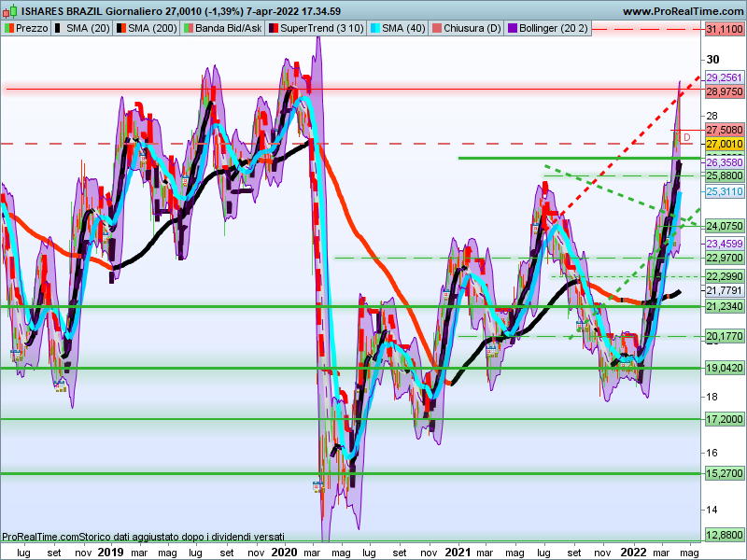Click the 30 tick on the price axis
The image size is (747, 560).
click(x=712, y=60)
